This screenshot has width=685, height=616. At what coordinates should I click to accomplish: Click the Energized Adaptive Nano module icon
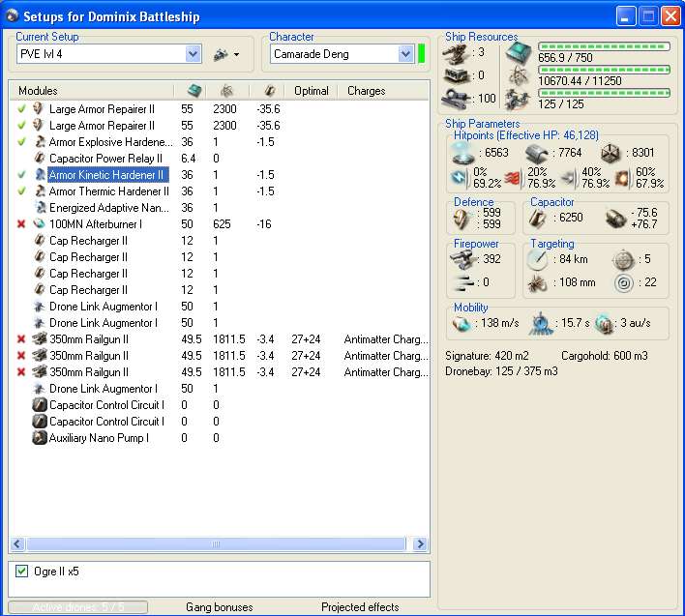(41, 207)
